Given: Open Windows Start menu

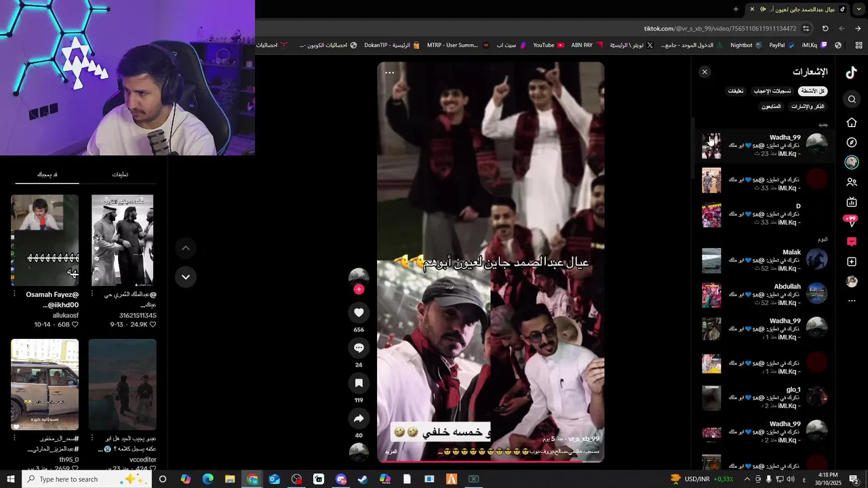Looking at the screenshot, I should (x=11, y=479).
